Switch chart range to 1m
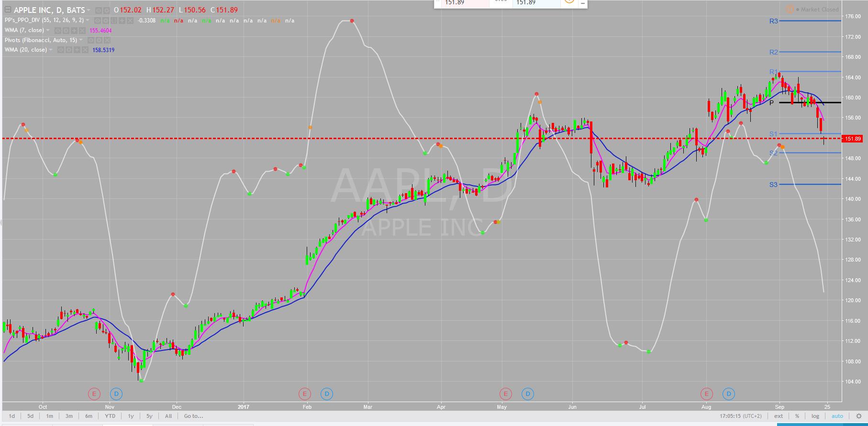Viewport: 868px width, 426px height. click(x=49, y=416)
